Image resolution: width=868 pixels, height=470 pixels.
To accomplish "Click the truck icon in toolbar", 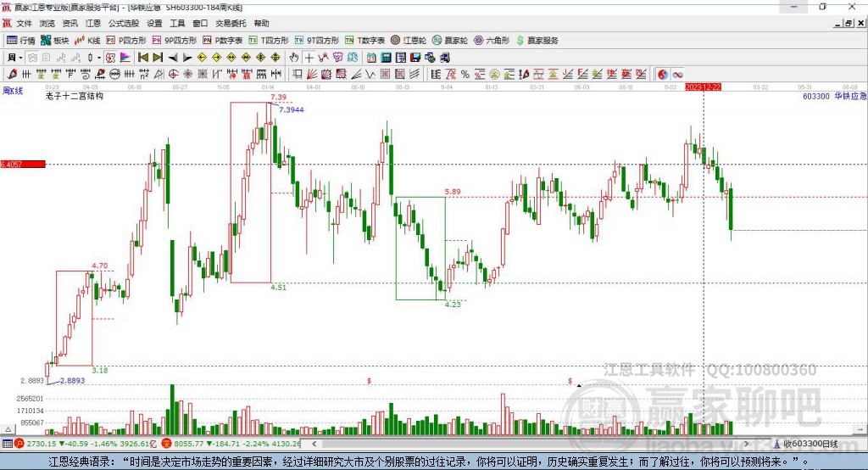I will (x=445, y=58).
